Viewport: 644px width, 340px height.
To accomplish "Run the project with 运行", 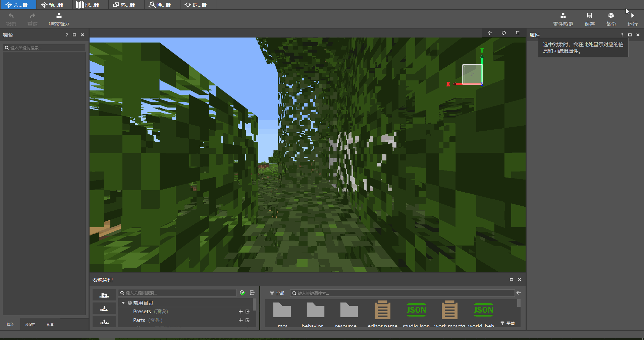I will (x=632, y=19).
